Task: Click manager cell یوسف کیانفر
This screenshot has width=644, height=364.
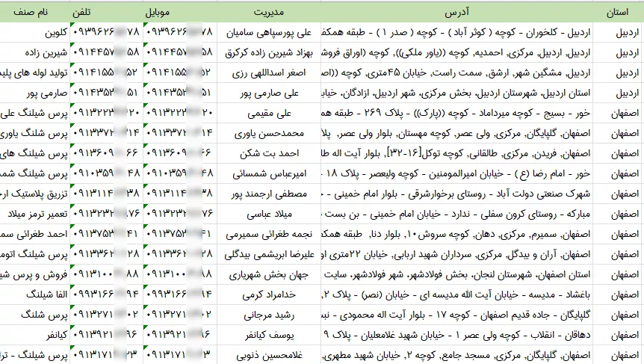Action: (269, 336)
